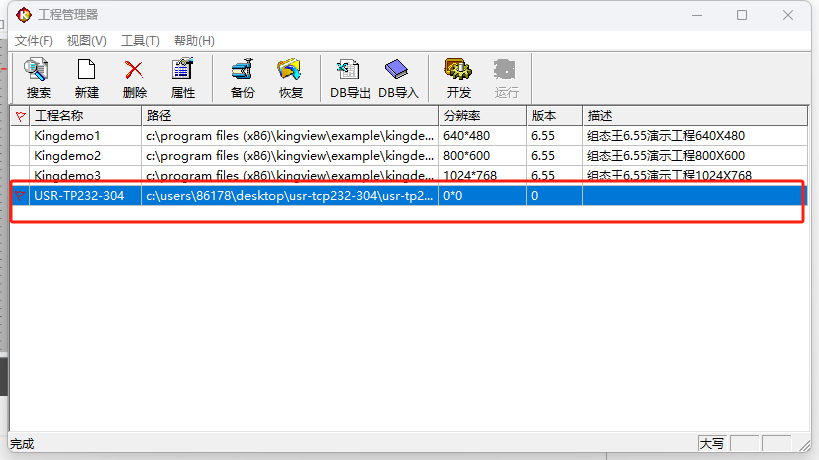
Task: Sort by the 版本 column header
Action: [x=554, y=116]
